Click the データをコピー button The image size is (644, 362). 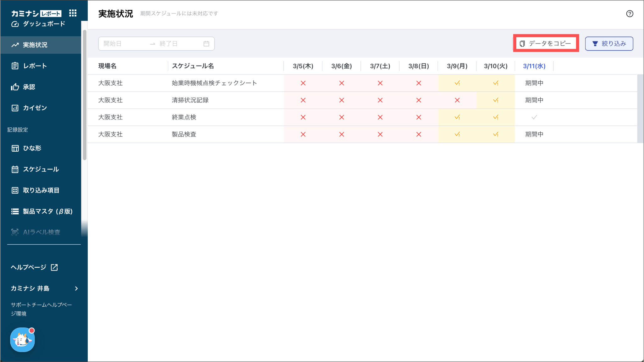click(x=546, y=43)
